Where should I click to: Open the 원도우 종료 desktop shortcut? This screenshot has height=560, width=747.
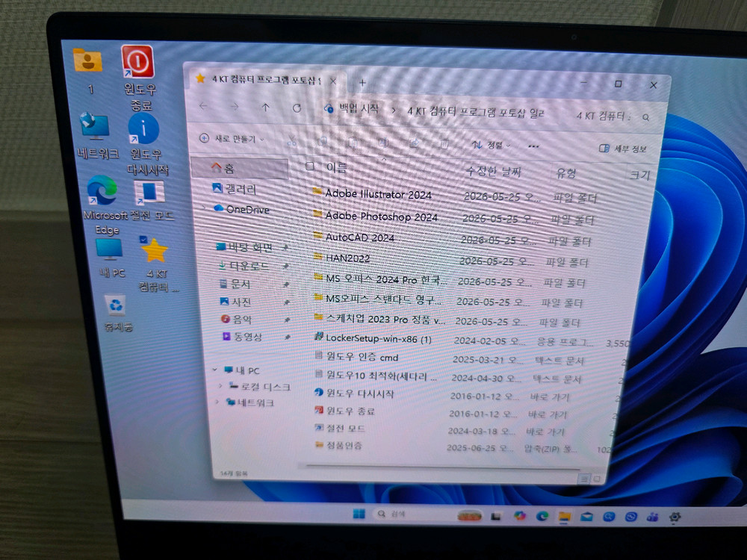click(x=137, y=78)
